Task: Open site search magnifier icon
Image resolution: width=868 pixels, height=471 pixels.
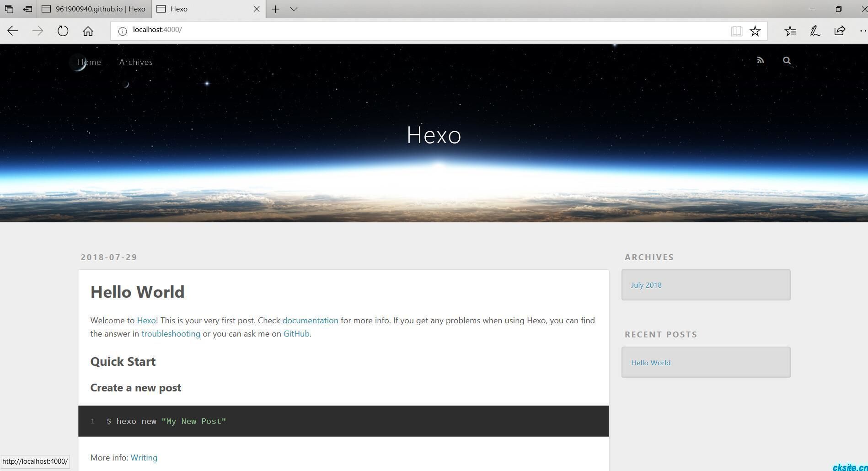Action: coord(787,60)
